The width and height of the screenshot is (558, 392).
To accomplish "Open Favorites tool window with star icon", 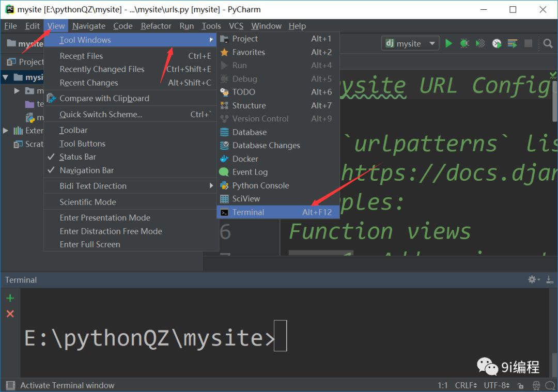I will 278,52.
